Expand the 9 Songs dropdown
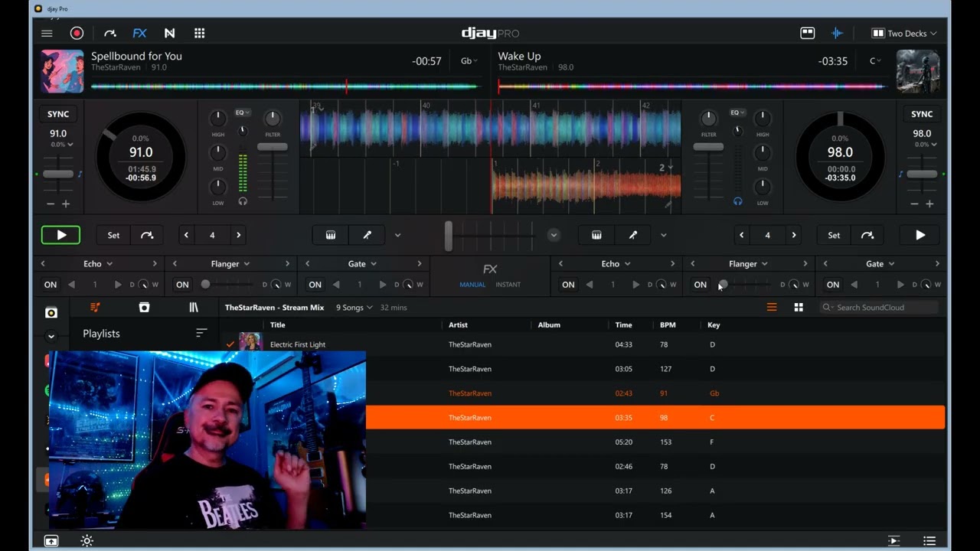Viewport: 980px width, 551px height. 354,308
